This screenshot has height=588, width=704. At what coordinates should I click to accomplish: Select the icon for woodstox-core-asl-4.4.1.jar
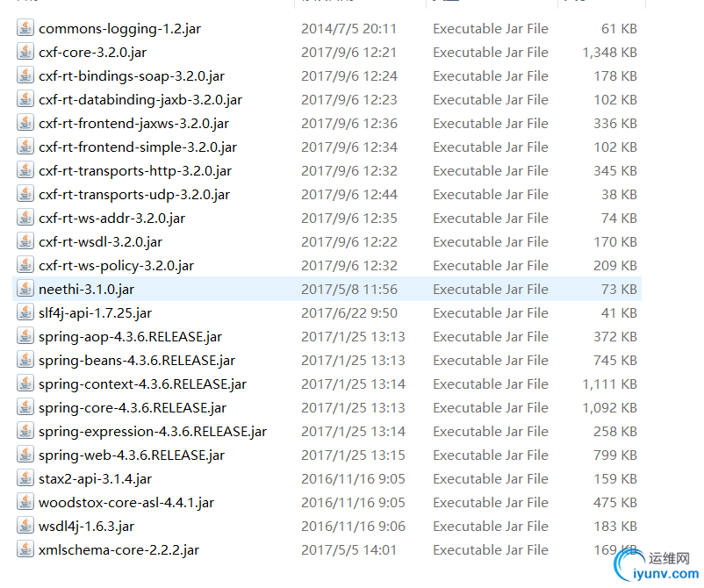click(x=25, y=502)
